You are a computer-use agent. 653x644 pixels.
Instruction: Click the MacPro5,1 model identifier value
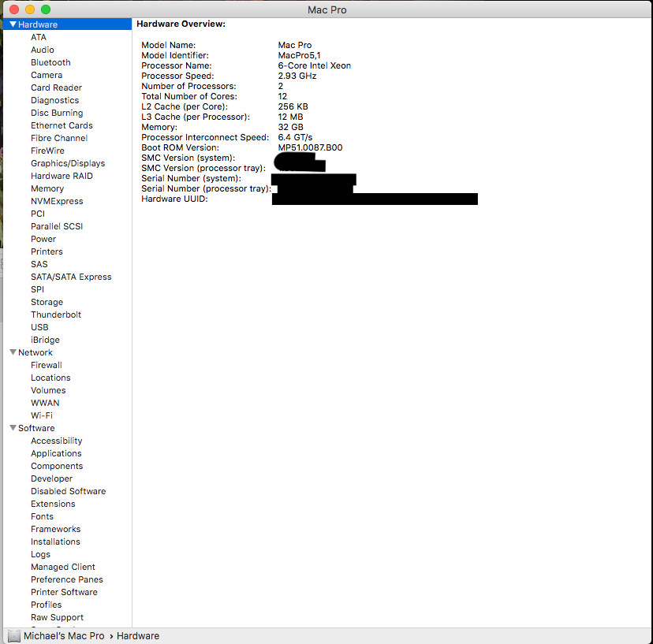(x=299, y=55)
